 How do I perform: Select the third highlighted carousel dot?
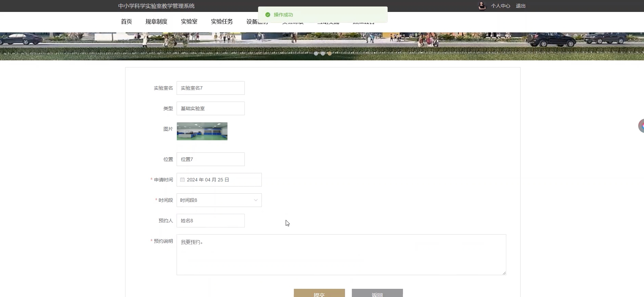[330, 54]
